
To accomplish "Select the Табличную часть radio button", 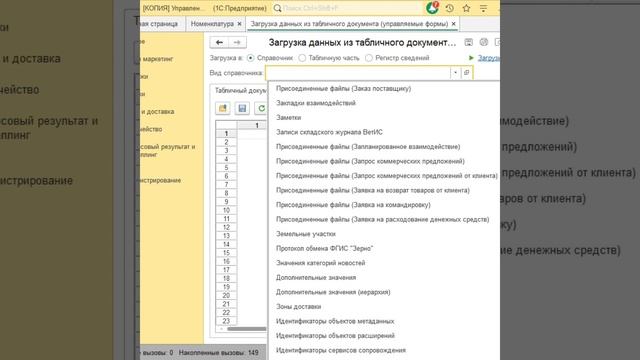I will [302, 58].
